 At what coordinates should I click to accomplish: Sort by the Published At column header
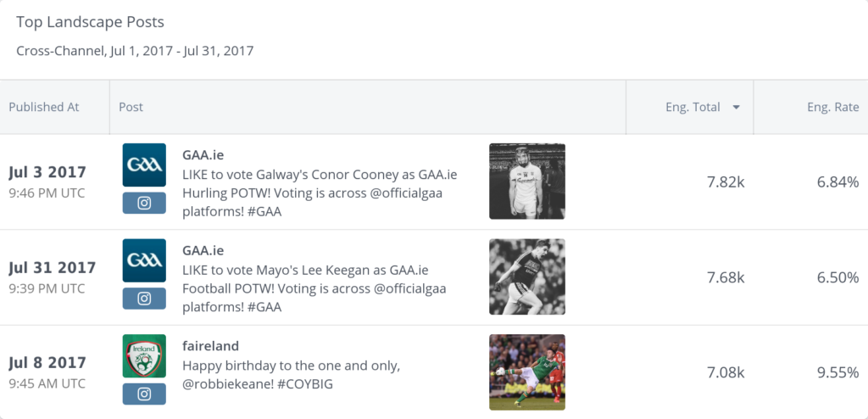click(44, 108)
